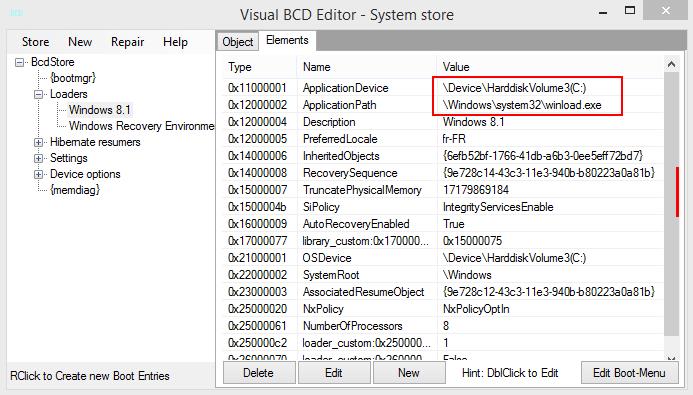This screenshot has width=693, height=395.
Task: Select the ApplicationPath element row
Action: pos(443,105)
